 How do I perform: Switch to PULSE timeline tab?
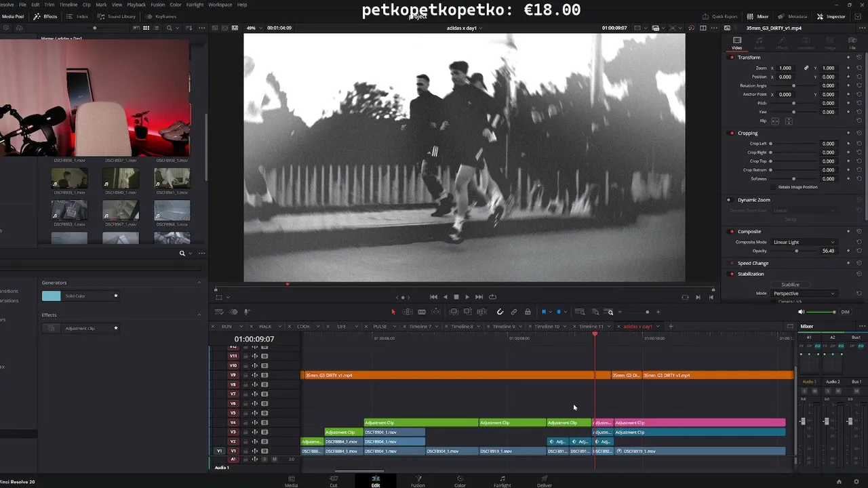pos(380,327)
